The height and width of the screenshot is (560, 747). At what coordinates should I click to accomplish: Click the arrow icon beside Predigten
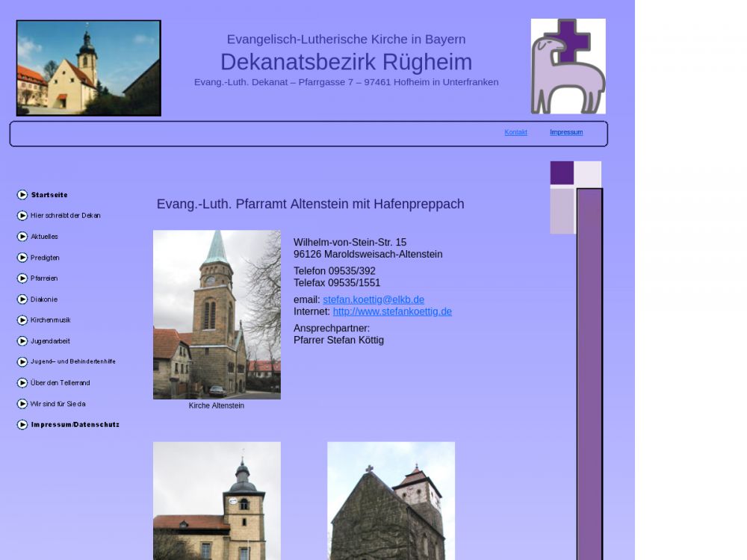tap(22, 258)
